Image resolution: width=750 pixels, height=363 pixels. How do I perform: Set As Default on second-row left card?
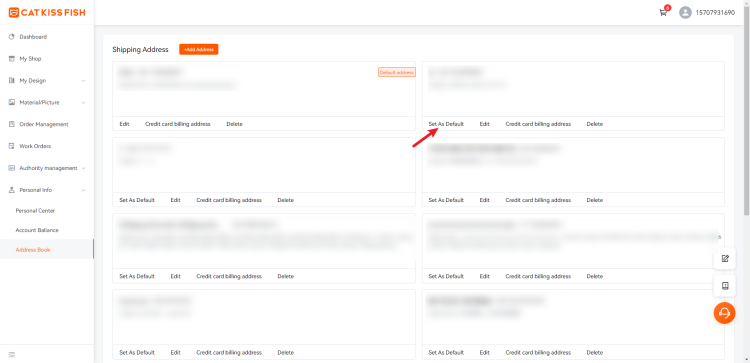tap(137, 200)
